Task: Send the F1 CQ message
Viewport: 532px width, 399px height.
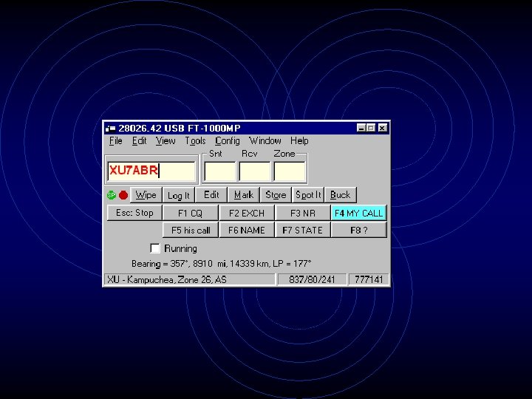Action: click(190, 213)
